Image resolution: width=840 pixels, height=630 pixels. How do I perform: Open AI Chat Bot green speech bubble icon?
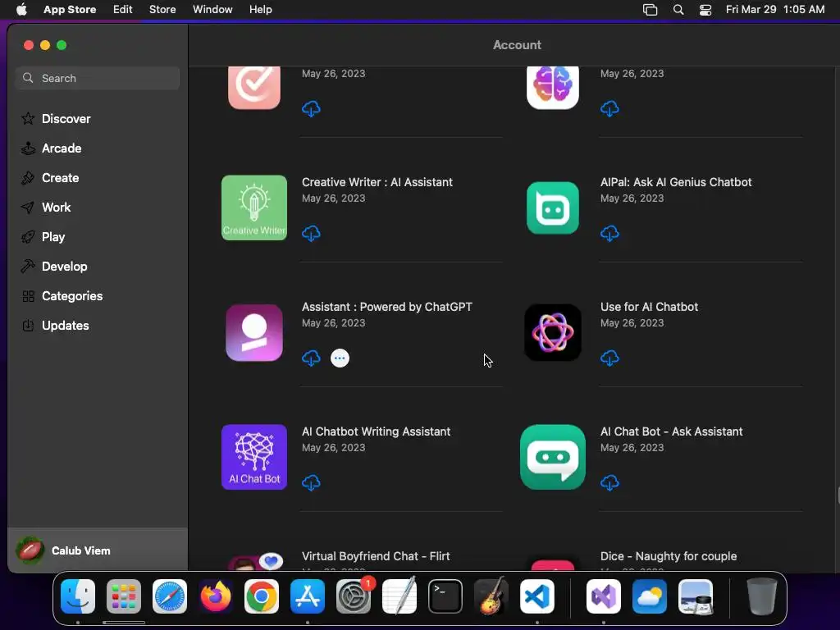(553, 457)
